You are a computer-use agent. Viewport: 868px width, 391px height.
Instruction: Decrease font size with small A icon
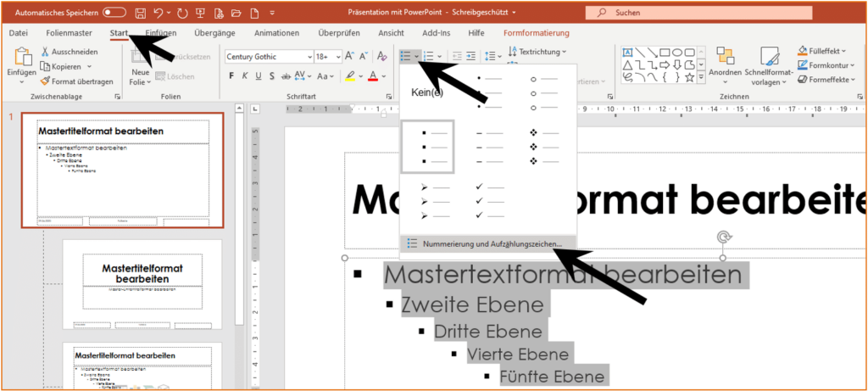[364, 57]
